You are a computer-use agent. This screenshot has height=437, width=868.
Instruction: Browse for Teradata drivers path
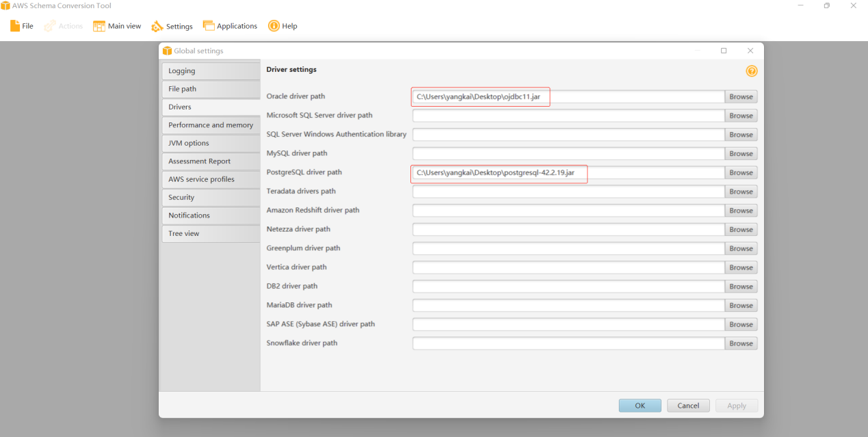coord(741,191)
